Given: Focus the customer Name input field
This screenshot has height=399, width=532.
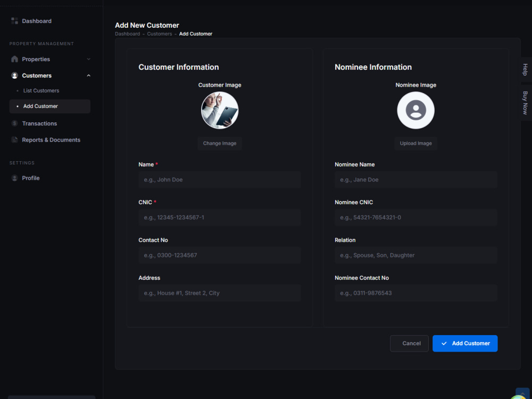Looking at the screenshot, I should [220, 179].
